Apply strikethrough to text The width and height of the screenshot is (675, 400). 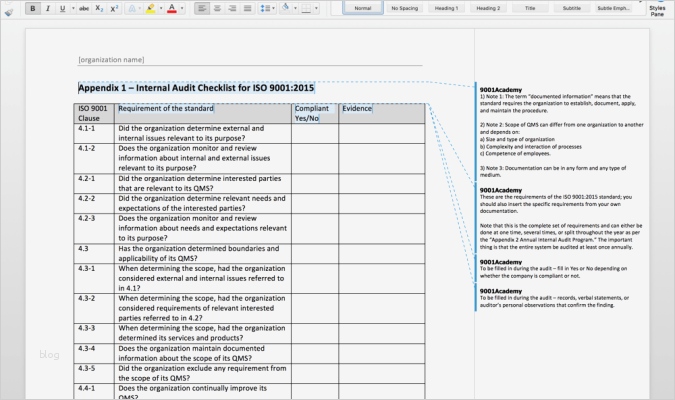(x=84, y=7)
